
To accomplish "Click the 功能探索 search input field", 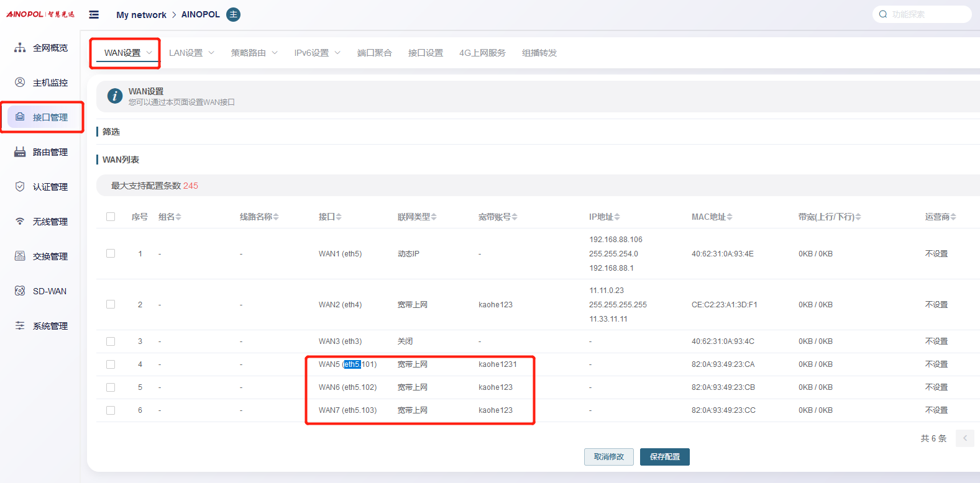I will (927, 14).
